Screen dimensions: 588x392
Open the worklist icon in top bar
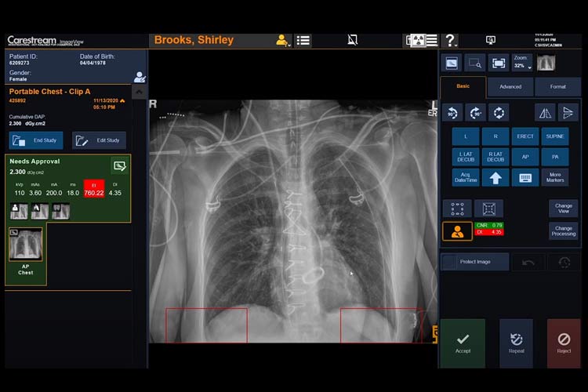coord(303,40)
